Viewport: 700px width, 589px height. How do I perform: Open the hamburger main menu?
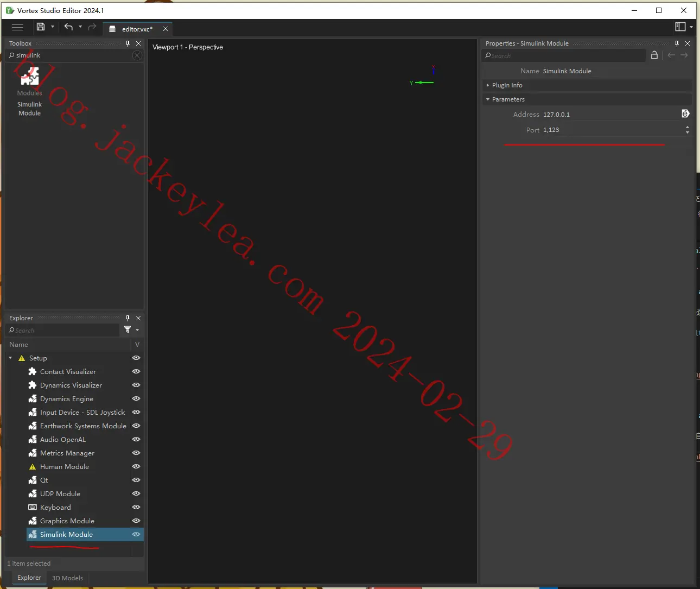coord(17,27)
